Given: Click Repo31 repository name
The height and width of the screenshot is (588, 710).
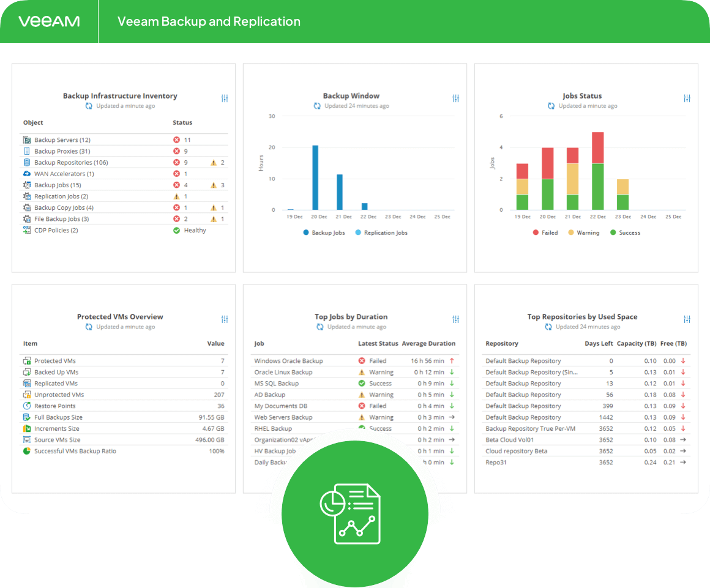Looking at the screenshot, I should point(496,463).
